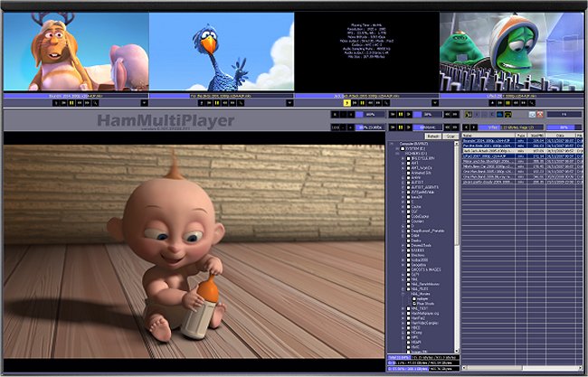
Task: Select the Boundin 2004 file row
Action: [522, 140]
